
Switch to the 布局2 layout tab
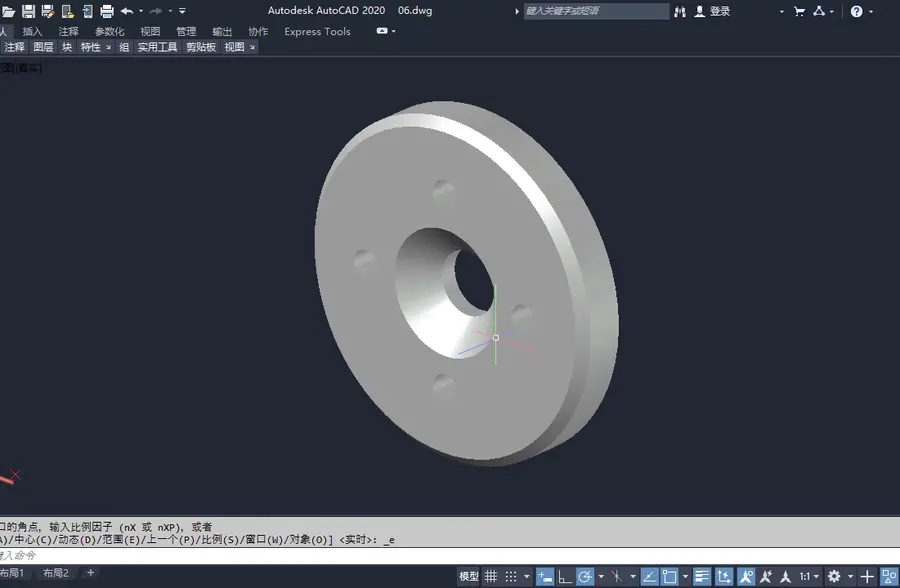pyautogui.click(x=56, y=573)
